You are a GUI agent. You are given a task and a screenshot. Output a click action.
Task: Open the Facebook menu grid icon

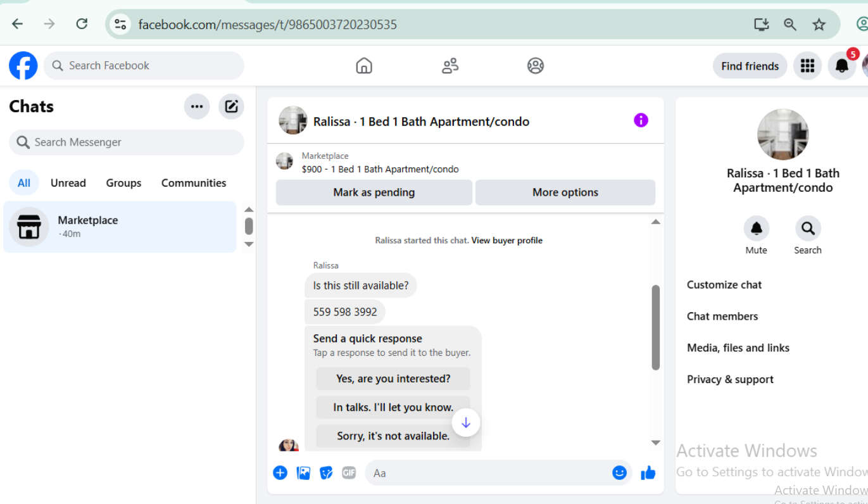click(807, 66)
